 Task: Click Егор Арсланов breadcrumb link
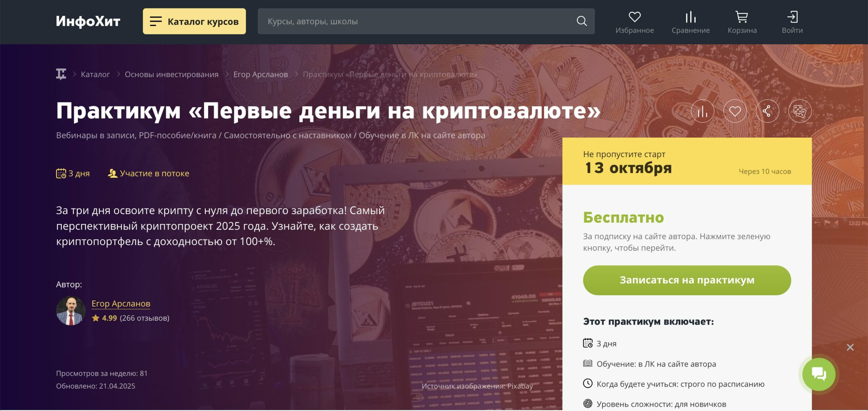[x=260, y=74]
